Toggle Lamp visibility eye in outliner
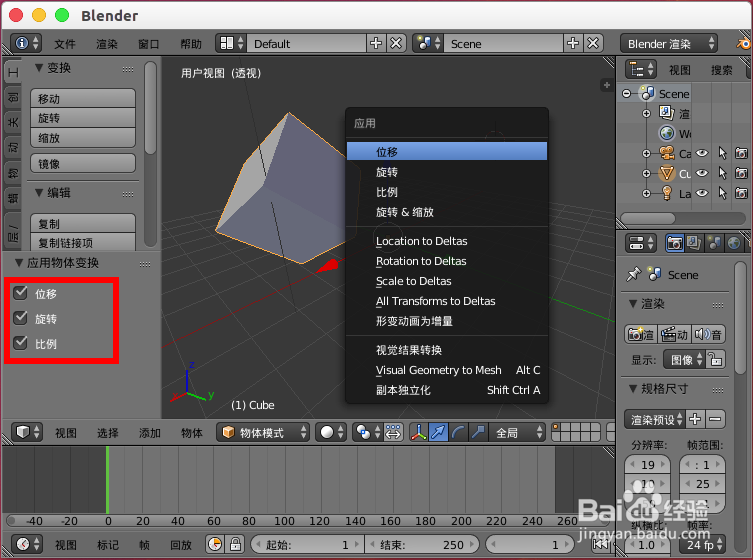Viewport: 753px width, 560px height. [x=702, y=193]
